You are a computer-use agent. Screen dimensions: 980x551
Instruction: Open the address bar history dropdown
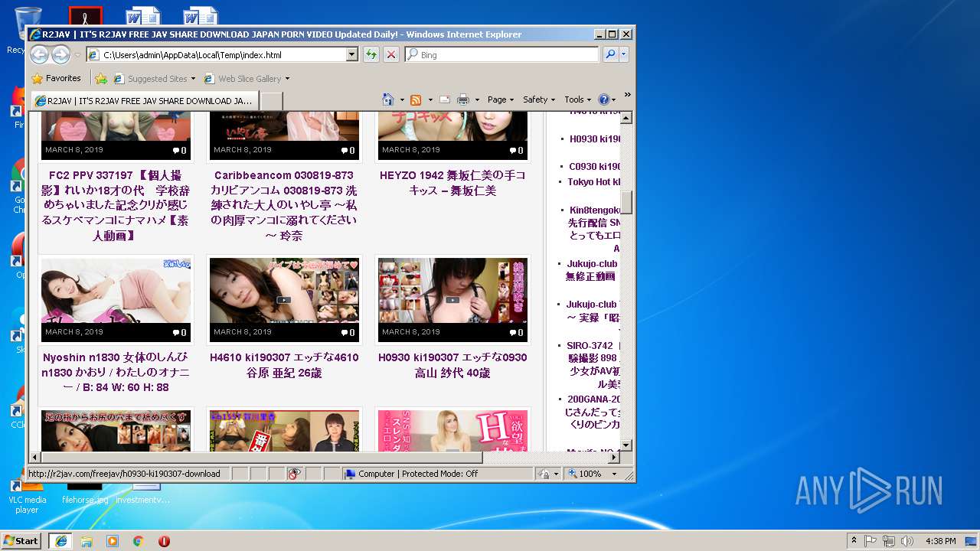coord(352,54)
